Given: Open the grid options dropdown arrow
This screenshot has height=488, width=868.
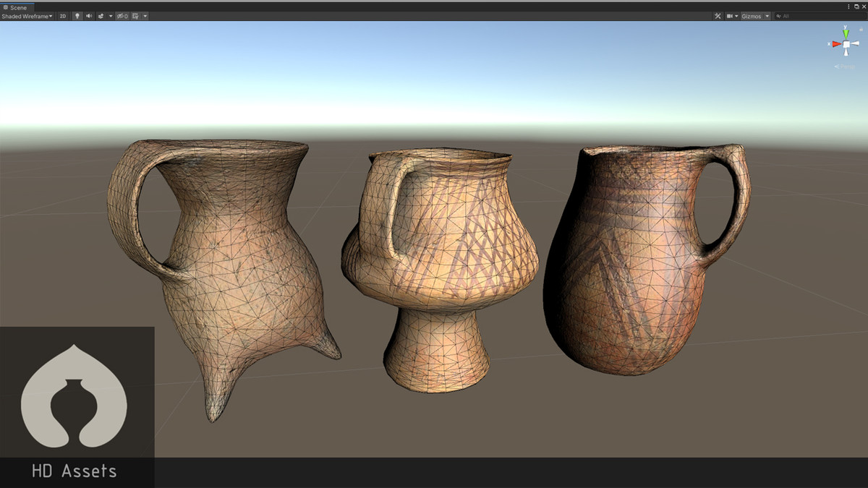Looking at the screenshot, I should click(x=145, y=15).
